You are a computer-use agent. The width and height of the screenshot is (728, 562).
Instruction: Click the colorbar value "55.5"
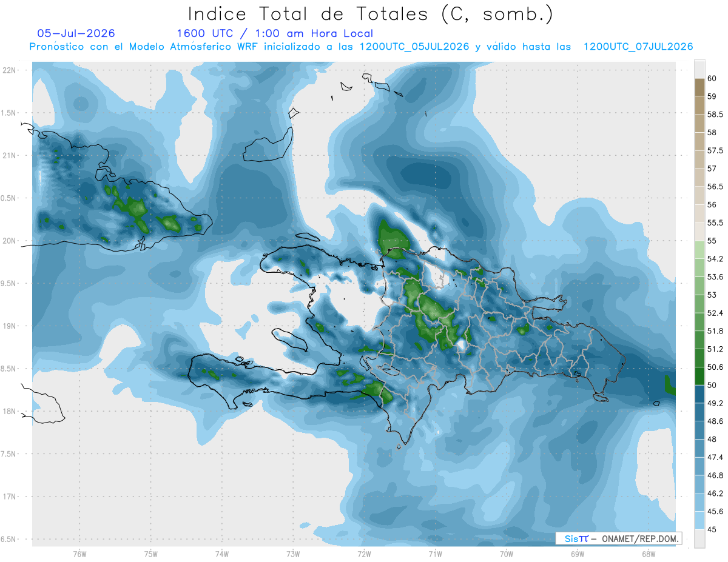[715, 222]
